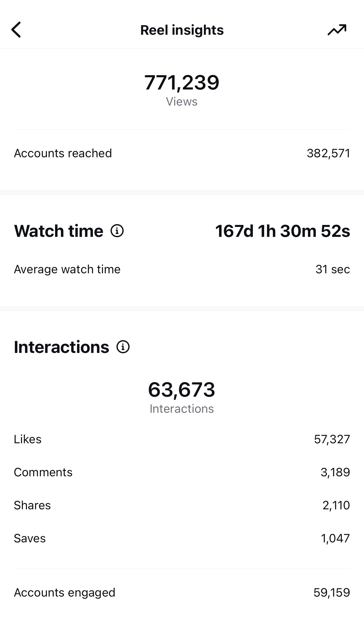364x620 pixels.
Task: Tap the 59,159 accounts engaged value
Action: 332,593
